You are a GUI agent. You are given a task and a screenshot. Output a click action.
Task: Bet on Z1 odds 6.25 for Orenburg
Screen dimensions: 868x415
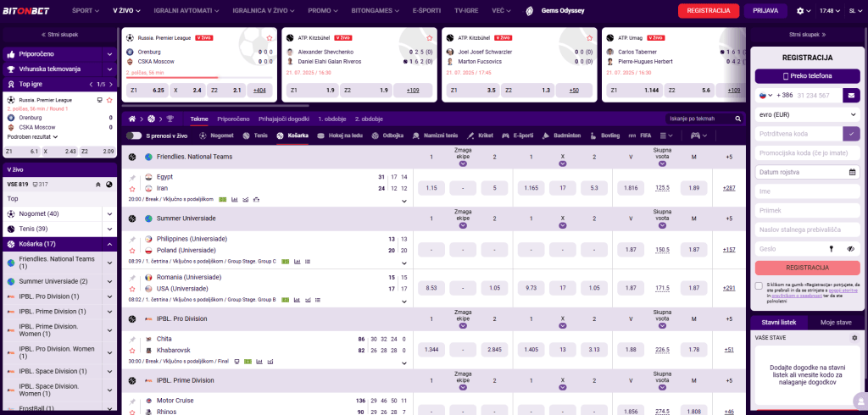pyautogui.click(x=147, y=90)
